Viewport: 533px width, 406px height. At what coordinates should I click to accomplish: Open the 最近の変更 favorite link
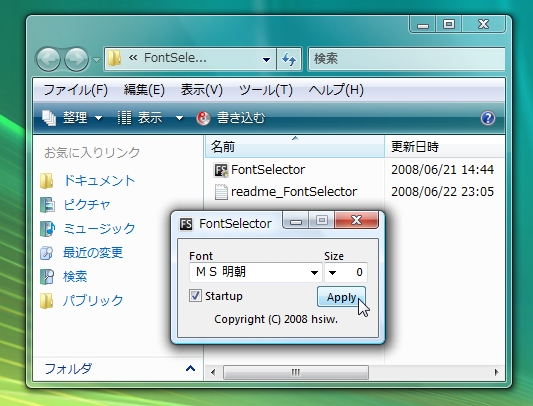click(x=93, y=253)
